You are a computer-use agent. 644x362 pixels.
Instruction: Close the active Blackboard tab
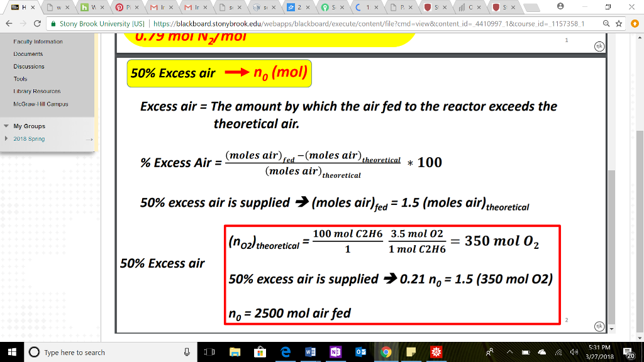(33, 8)
